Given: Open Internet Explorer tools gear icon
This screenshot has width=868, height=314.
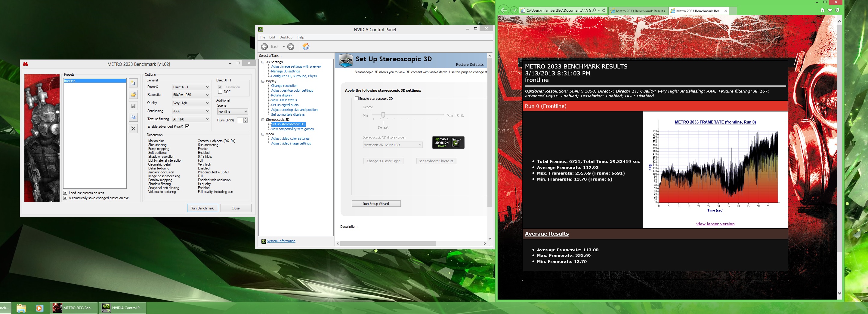Looking at the screenshot, I should (837, 10).
